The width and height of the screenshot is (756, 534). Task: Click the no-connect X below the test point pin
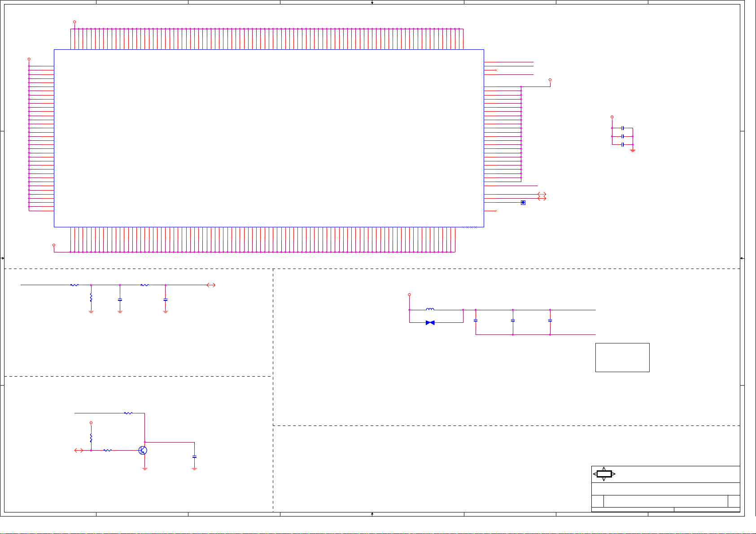click(x=496, y=211)
